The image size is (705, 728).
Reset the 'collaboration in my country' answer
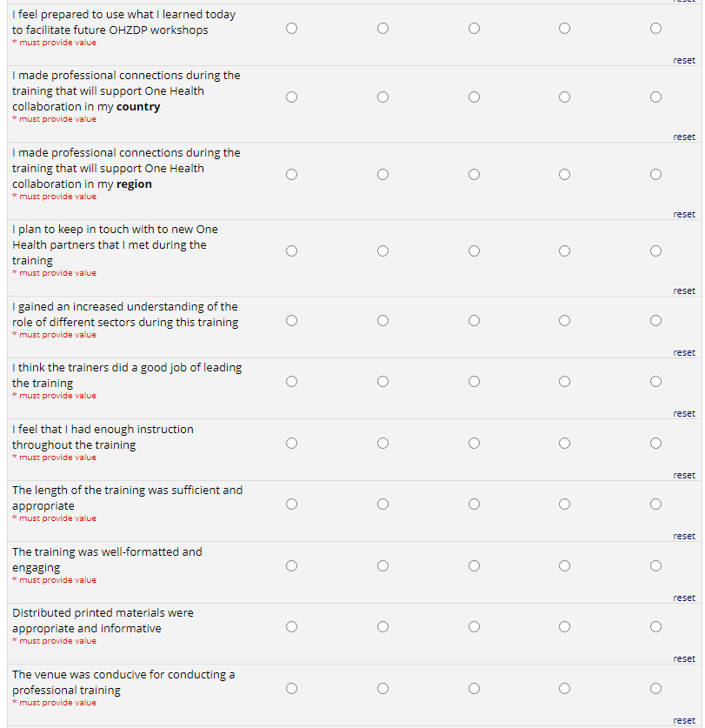(684, 137)
